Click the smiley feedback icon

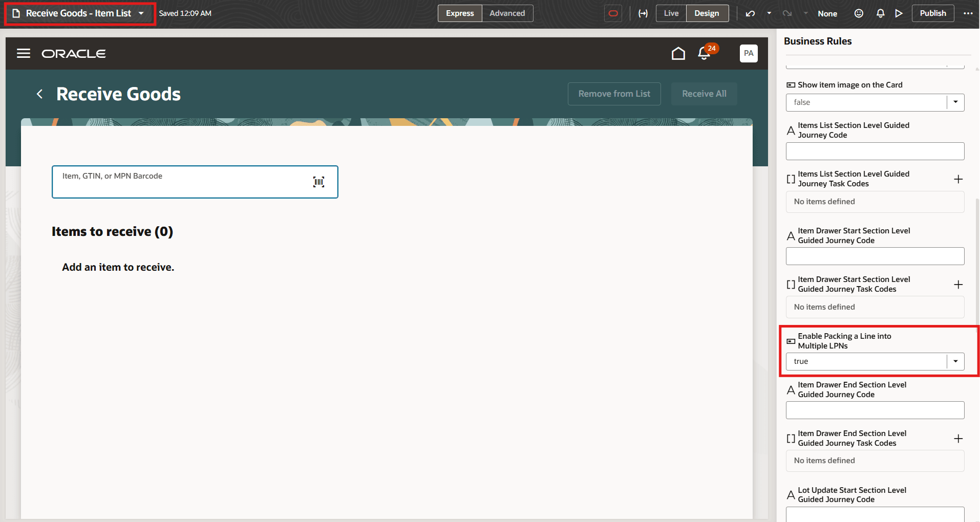point(859,13)
